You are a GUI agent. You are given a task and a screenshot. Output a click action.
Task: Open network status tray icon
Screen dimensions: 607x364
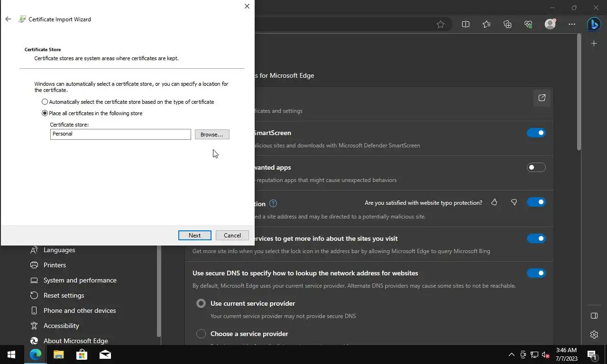coord(534,355)
